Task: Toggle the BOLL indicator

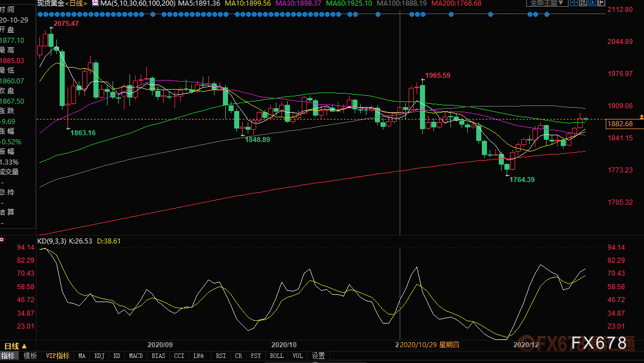Action: coord(276,356)
